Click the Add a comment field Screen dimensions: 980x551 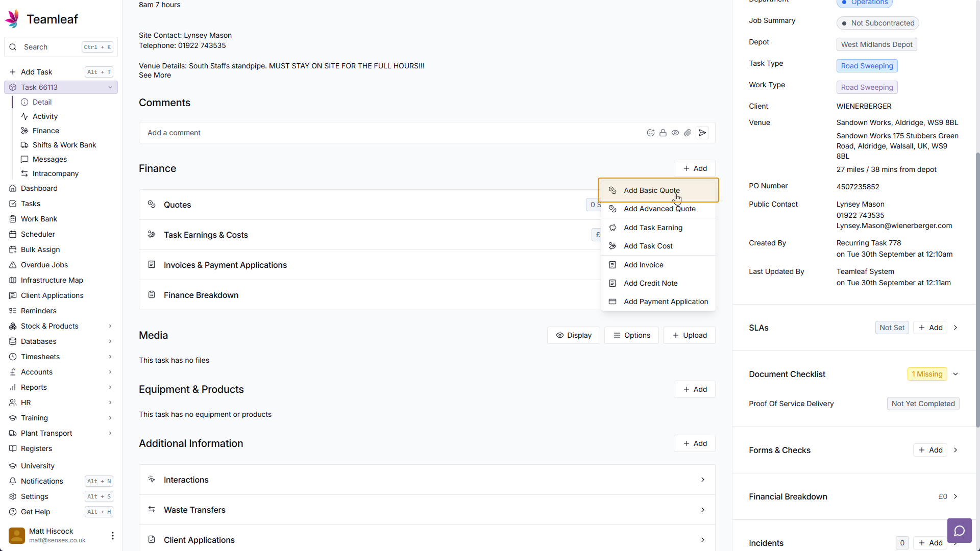click(388, 133)
